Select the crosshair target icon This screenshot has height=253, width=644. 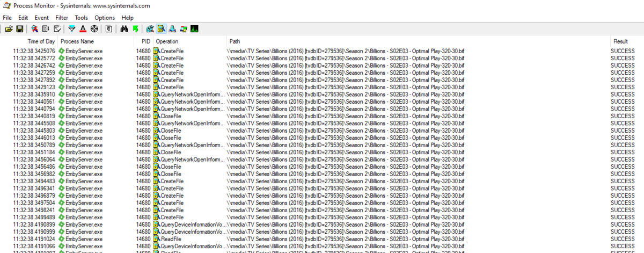point(94,28)
